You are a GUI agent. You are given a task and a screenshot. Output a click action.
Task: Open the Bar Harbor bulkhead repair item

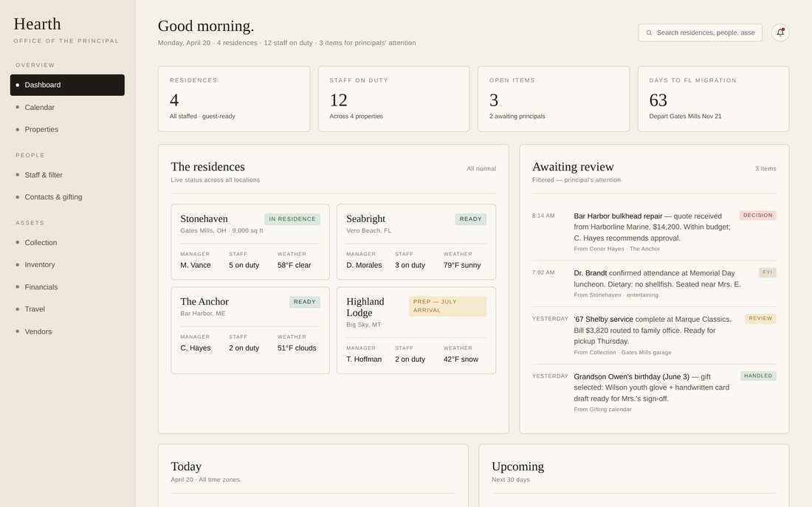pyautogui.click(x=654, y=232)
